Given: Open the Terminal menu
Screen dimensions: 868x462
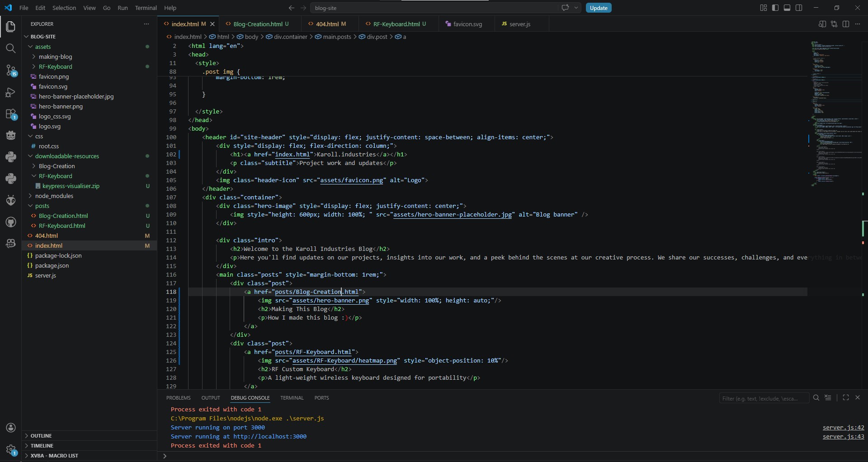Looking at the screenshot, I should (x=146, y=8).
